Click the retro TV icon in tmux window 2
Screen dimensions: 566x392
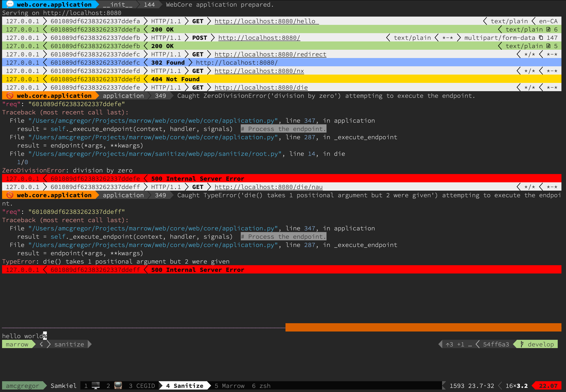(118, 386)
